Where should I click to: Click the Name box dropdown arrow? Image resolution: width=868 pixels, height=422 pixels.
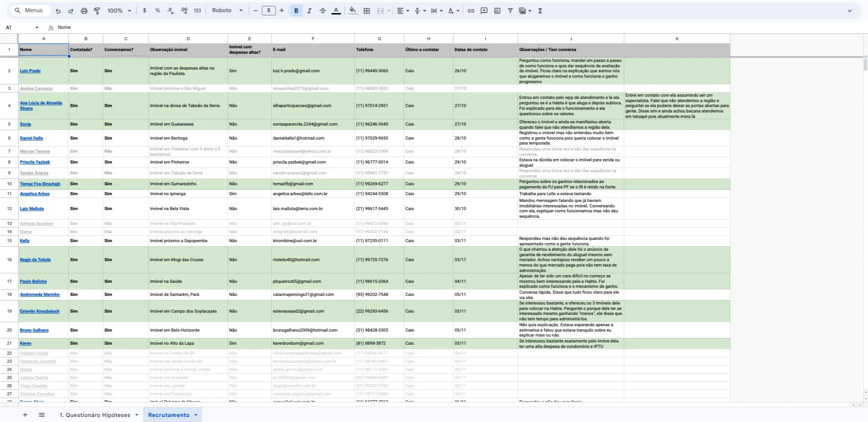coord(37,28)
